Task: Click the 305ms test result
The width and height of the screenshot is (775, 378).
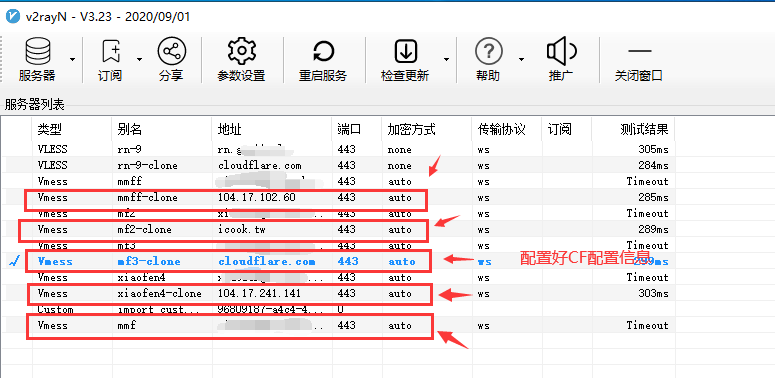Action: (652, 149)
